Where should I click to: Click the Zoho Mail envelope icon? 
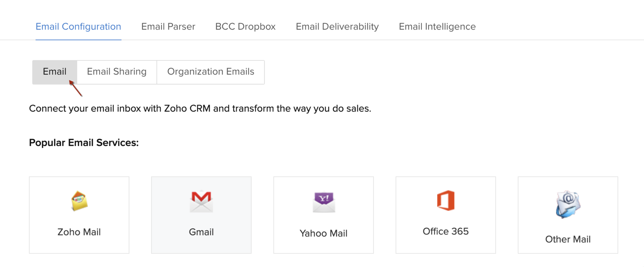79,201
